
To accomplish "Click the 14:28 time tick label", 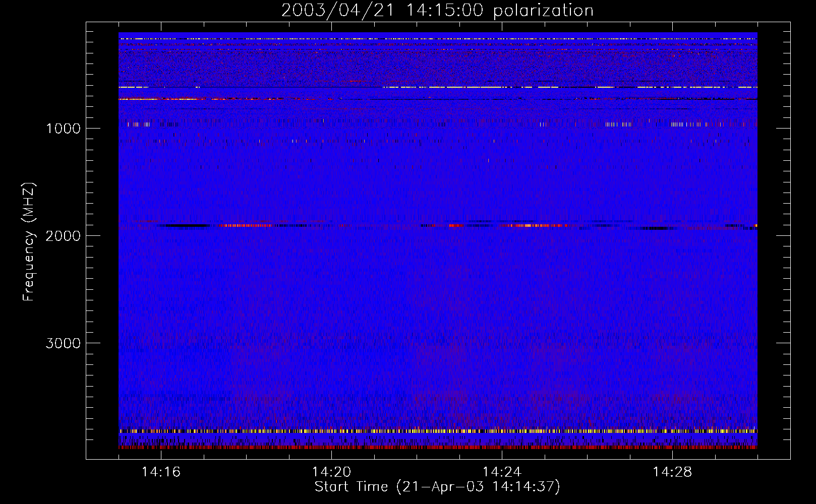I will pyautogui.click(x=672, y=472).
